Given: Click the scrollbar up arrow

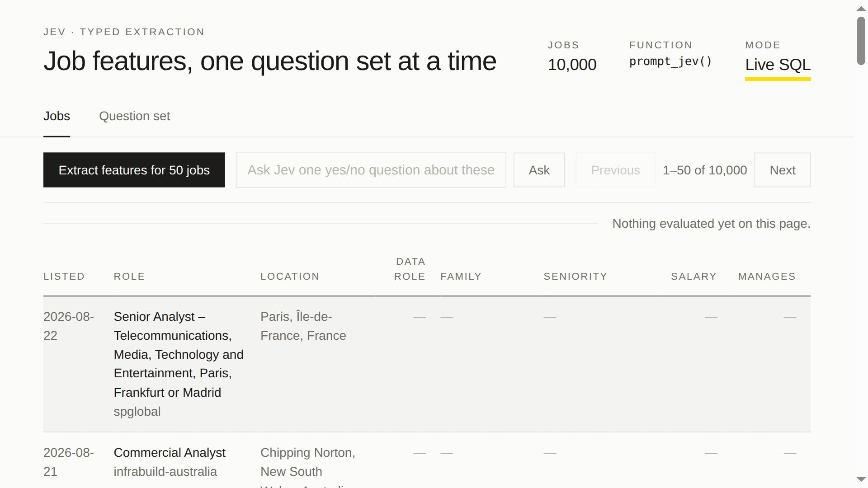Looking at the screenshot, I should pyautogui.click(x=861, y=8).
